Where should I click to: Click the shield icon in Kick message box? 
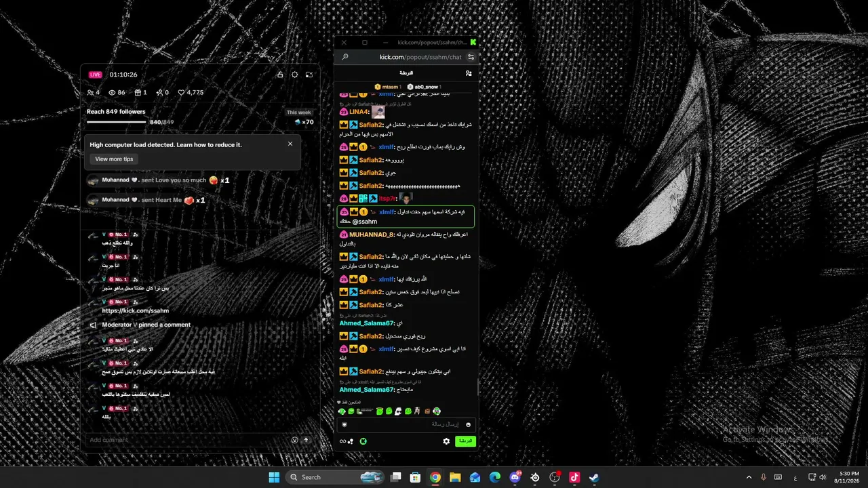coord(344,425)
